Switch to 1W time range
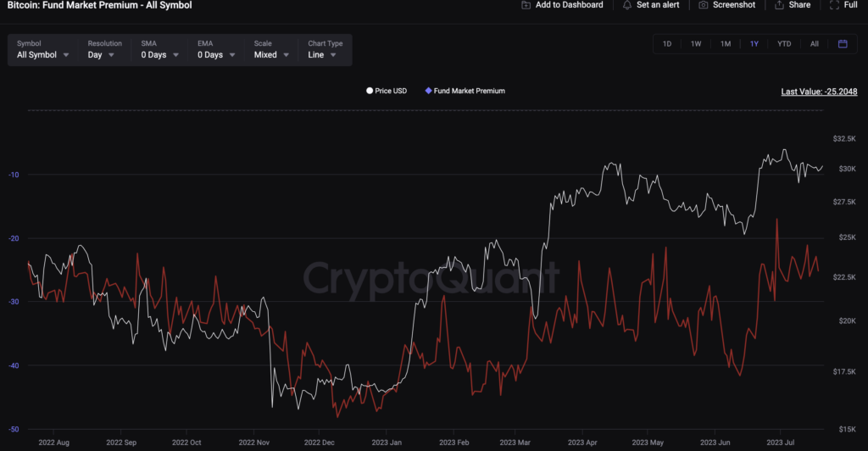The height and width of the screenshot is (451, 868). [x=696, y=44]
